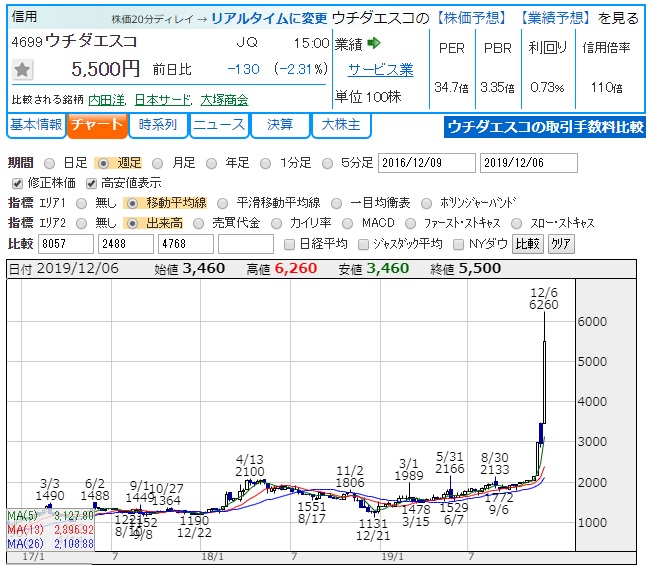Open compared stock 日本サード link
The image size is (649, 565).
tap(163, 100)
